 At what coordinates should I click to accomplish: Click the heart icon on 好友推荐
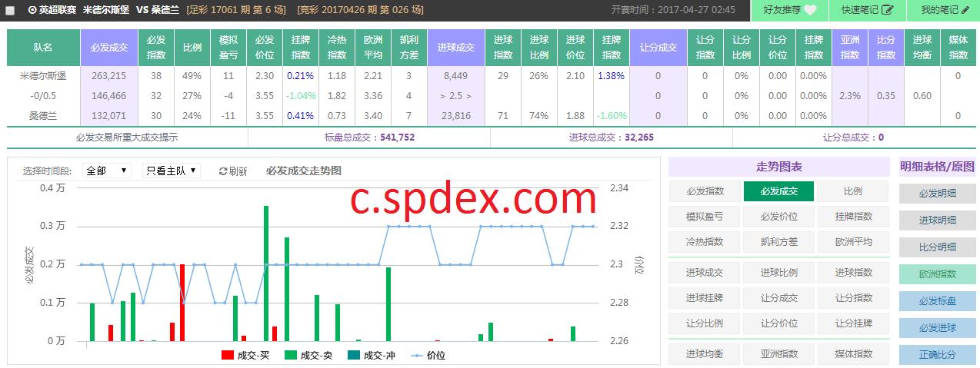811,10
